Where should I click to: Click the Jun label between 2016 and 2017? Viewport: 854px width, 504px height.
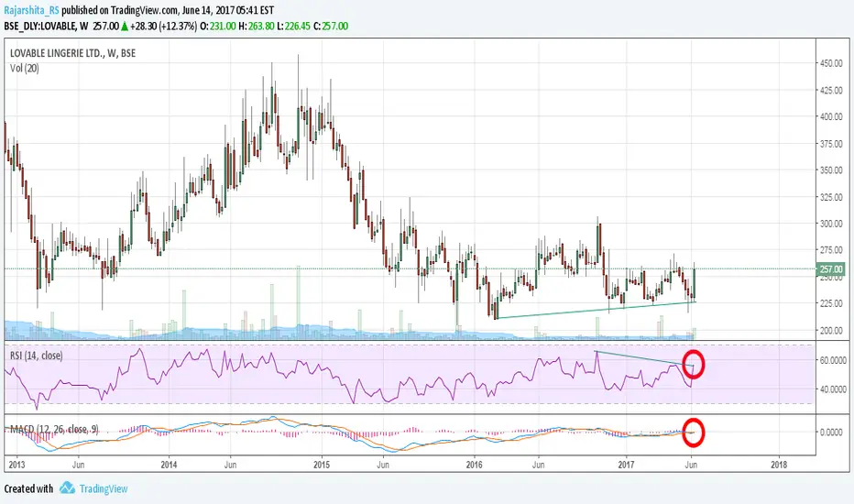click(538, 465)
